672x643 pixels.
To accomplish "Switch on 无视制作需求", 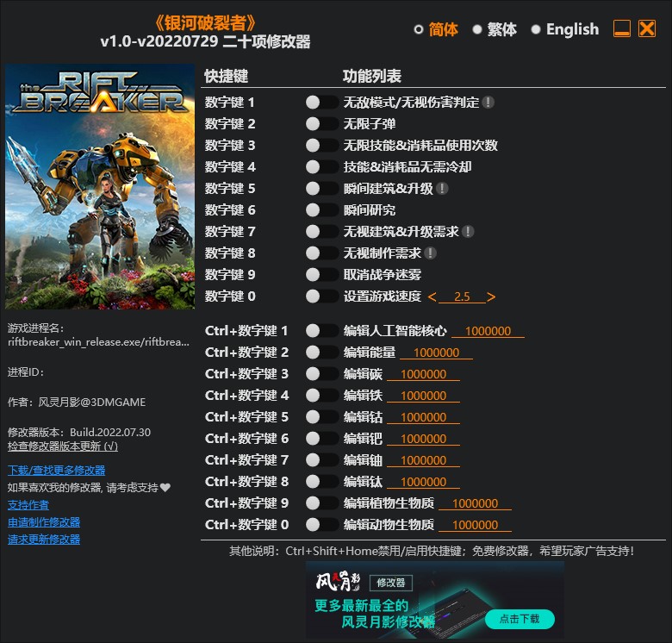I will coord(322,253).
